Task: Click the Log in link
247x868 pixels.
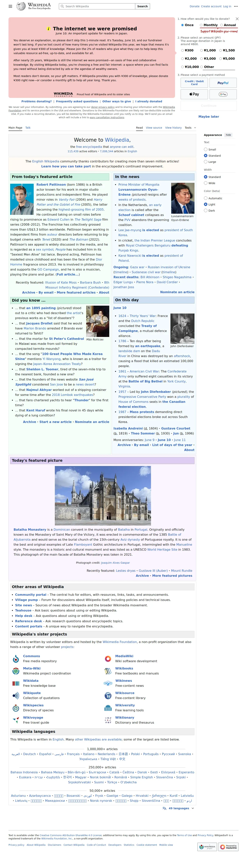Action: 227,6
